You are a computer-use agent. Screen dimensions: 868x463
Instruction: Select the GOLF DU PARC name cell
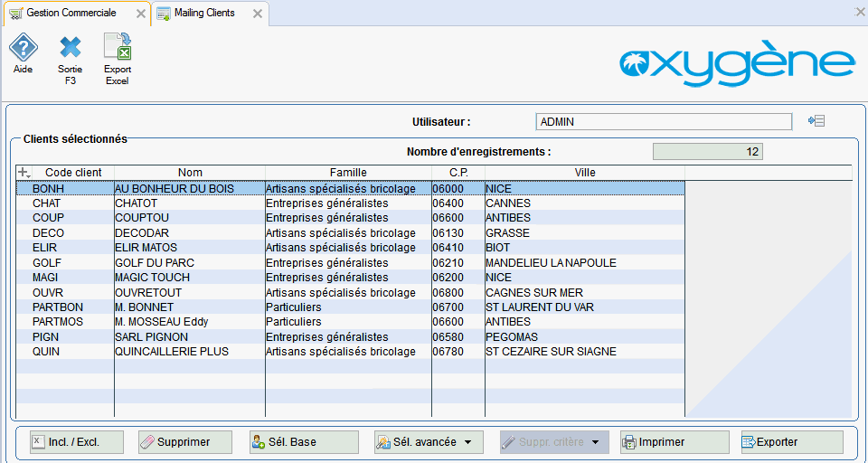pos(190,262)
